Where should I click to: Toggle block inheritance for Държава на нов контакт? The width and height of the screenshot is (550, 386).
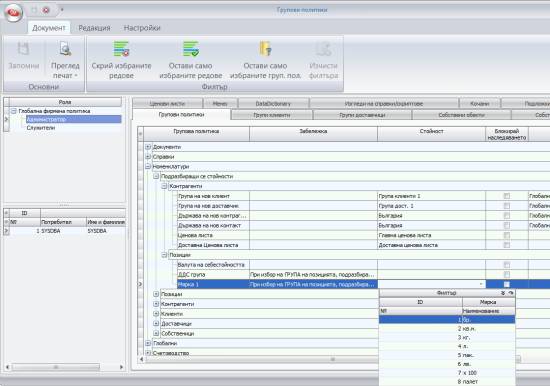pos(507,225)
